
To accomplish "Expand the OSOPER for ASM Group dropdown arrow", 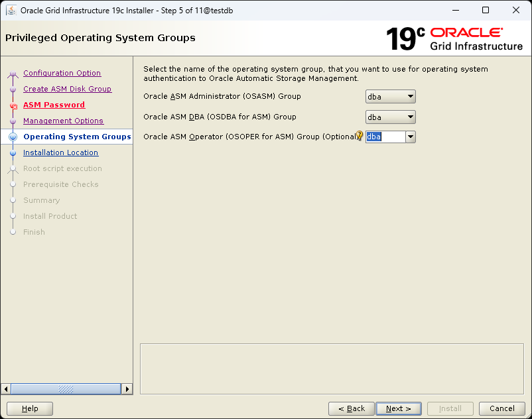I will coord(411,137).
